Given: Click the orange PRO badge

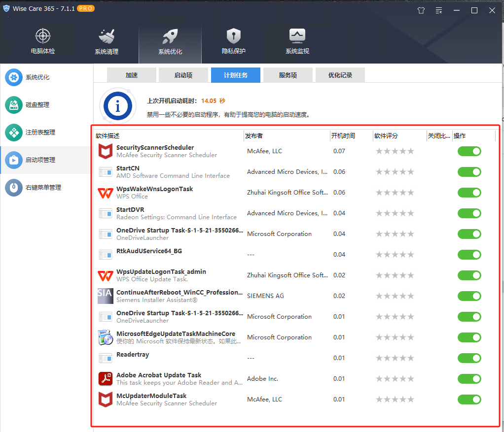Looking at the screenshot, I should click(x=85, y=9).
